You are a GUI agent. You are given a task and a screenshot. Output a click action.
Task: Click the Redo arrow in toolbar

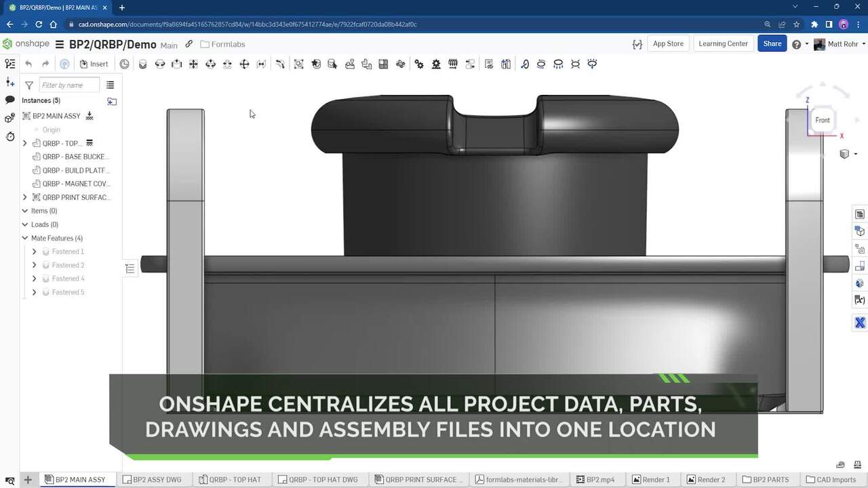tap(45, 64)
